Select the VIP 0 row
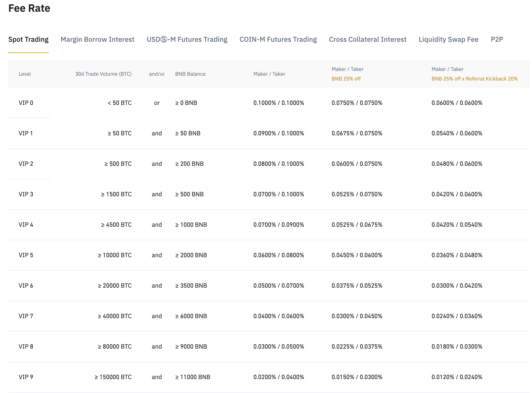Image resolution: width=532 pixels, height=393 pixels. (26, 103)
